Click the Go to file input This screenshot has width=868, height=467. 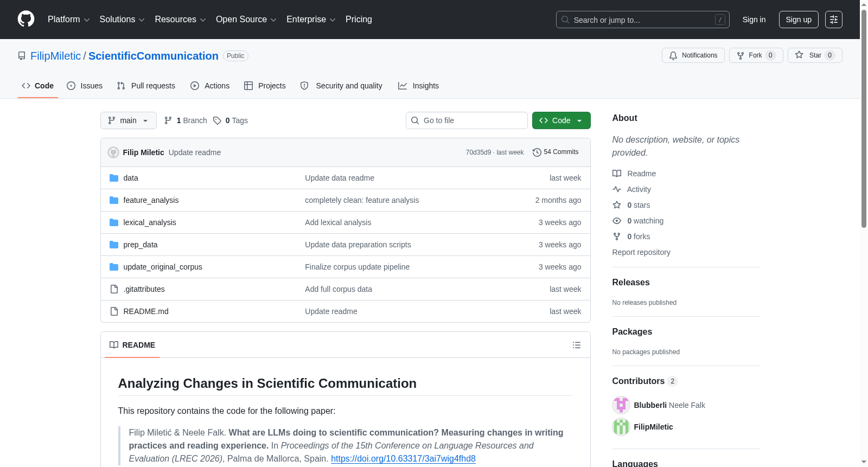click(x=467, y=120)
